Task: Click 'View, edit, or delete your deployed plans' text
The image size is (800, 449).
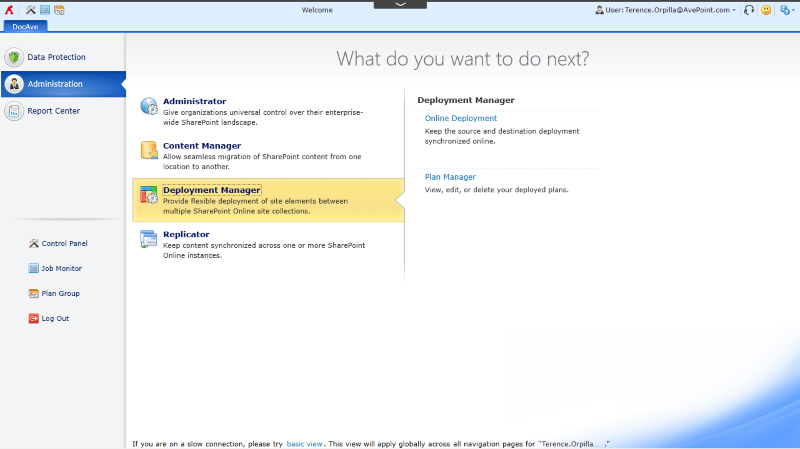Action: (496, 190)
